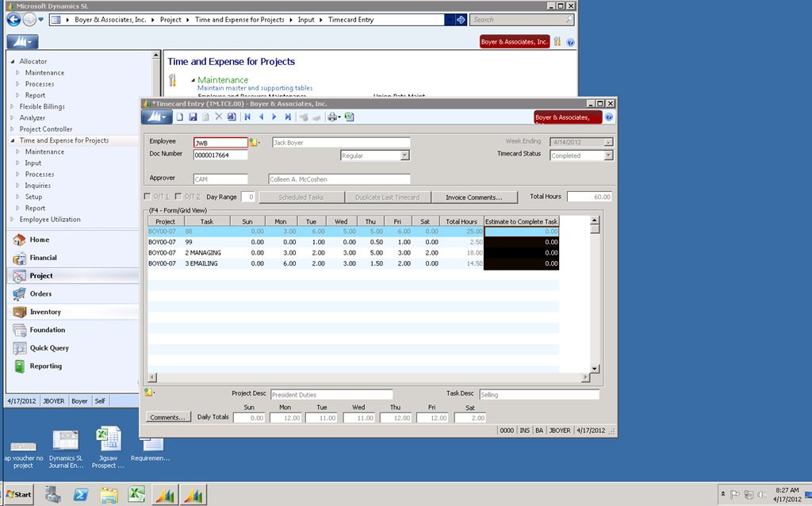Image resolution: width=812 pixels, height=506 pixels.
Task: Expand the Inquiries tree node
Action: pos(17,186)
